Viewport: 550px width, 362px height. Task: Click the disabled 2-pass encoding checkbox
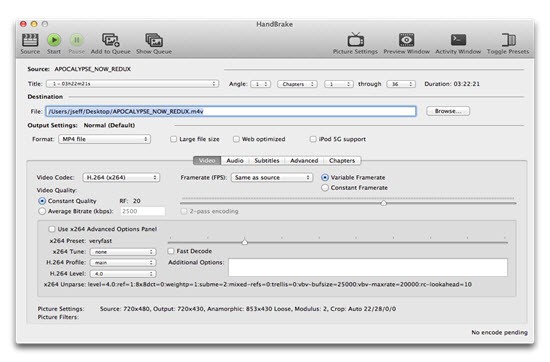point(183,211)
